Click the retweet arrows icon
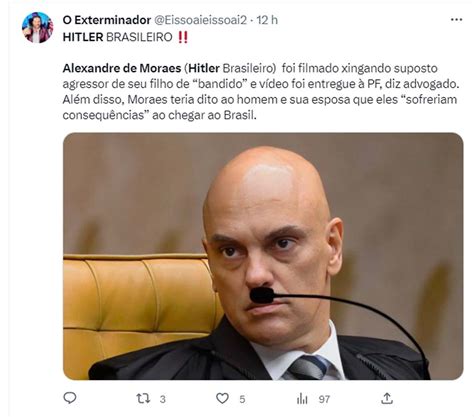The width and height of the screenshot is (474, 417). (143, 398)
